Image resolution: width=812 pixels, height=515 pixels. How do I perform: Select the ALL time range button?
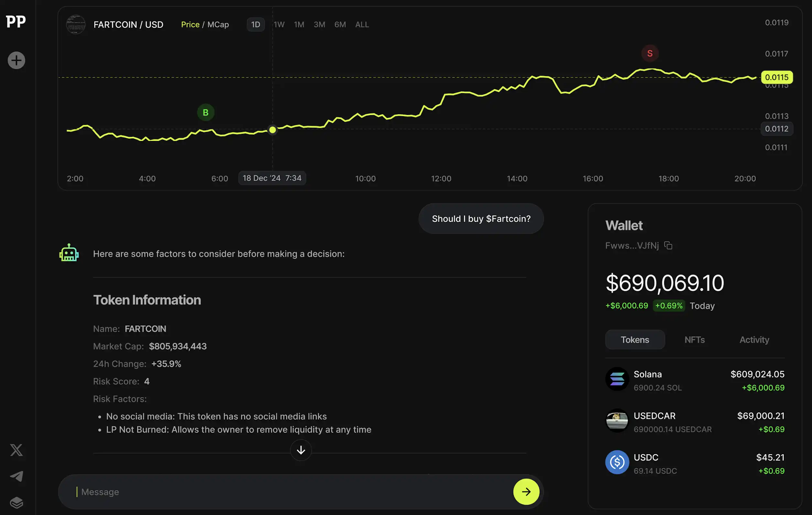[x=361, y=25]
